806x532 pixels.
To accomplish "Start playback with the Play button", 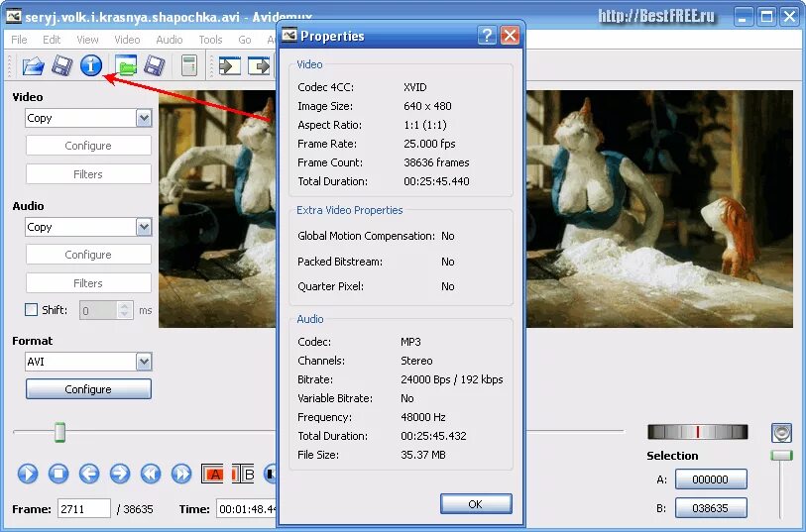I will (28, 474).
